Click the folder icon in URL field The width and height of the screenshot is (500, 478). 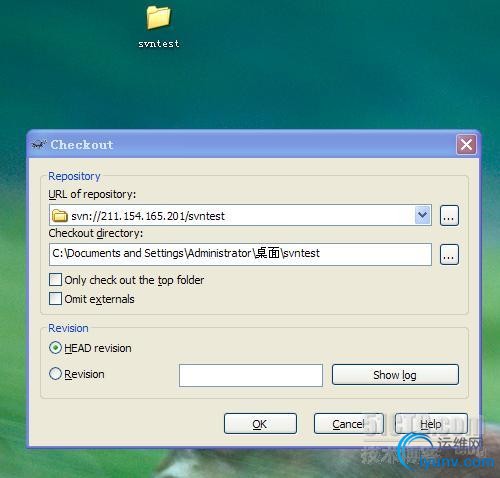tap(60, 216)
